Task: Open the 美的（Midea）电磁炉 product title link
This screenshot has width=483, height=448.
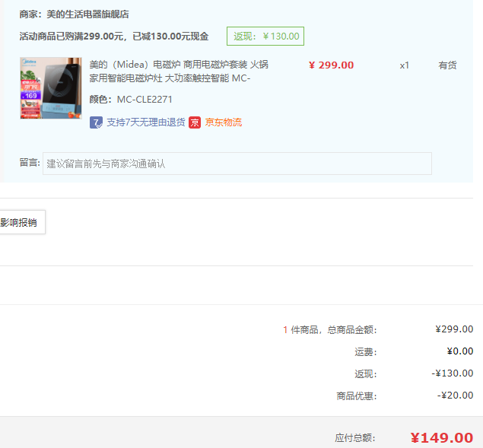Action: pos(179,71)
